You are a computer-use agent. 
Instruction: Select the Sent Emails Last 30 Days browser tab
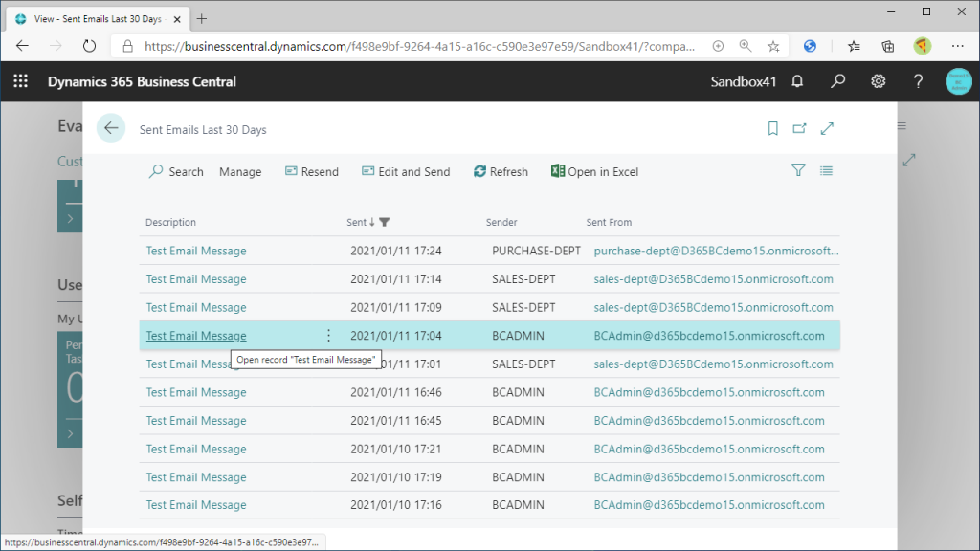coord(99,19)
